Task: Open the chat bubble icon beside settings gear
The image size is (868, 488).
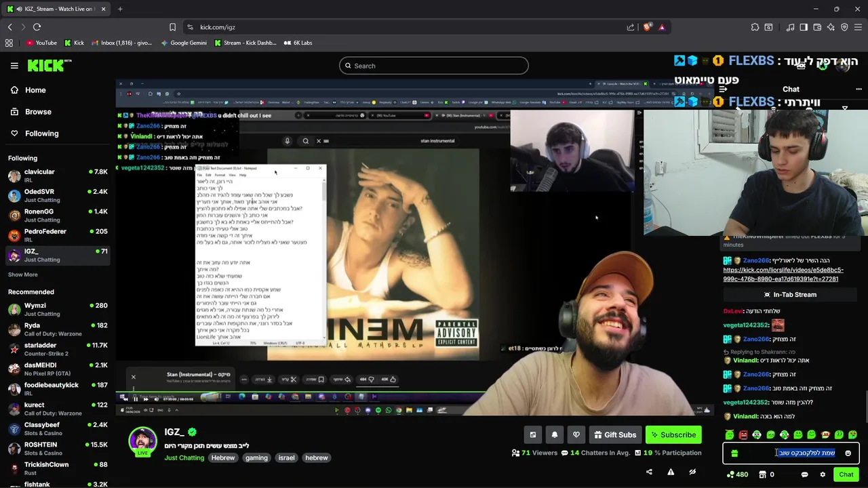Action: (x=805, y=474)
